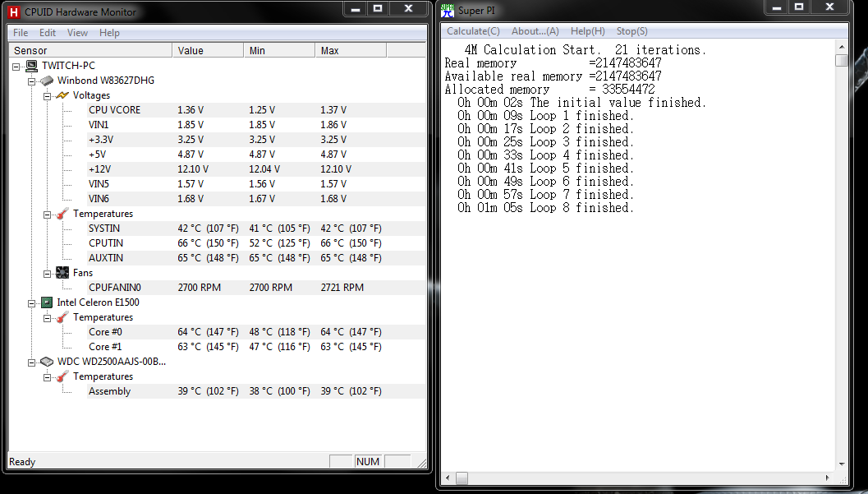Click the Ready status bar text
The image size is (868, 494).
pyautogui.click(x=22, y=462)
